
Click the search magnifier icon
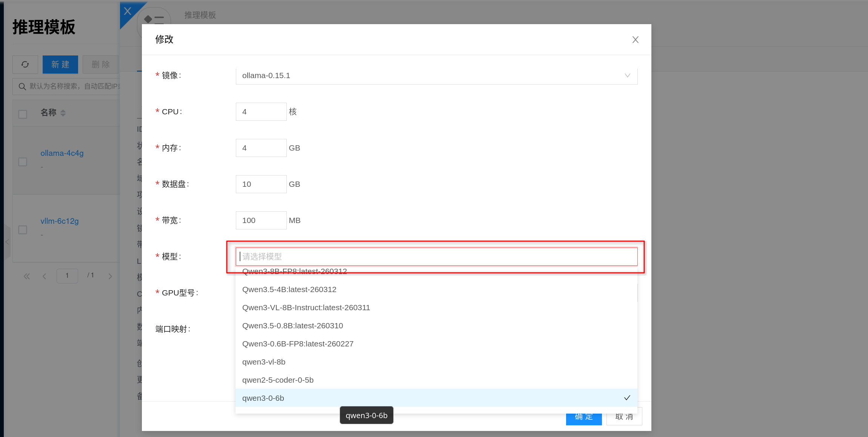pyautogui.click(x=22, y=86)
